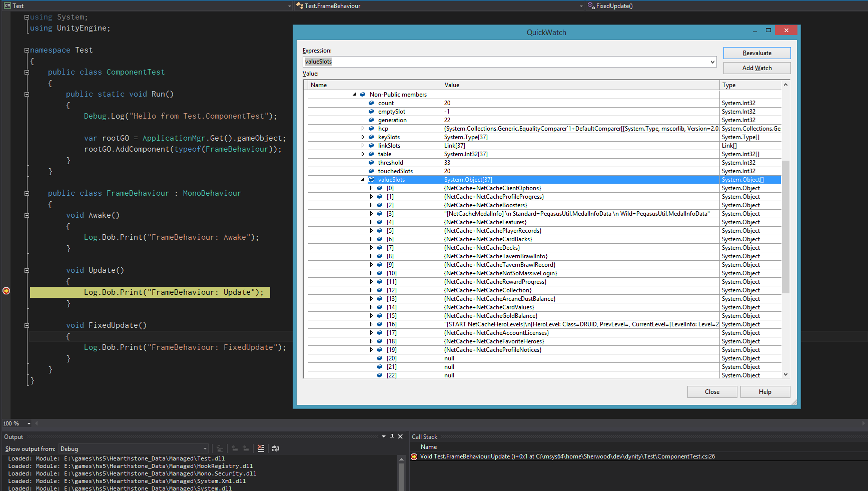Click the Reevaluate button
This screenshot has height=491, width=868.
point(757,53)
